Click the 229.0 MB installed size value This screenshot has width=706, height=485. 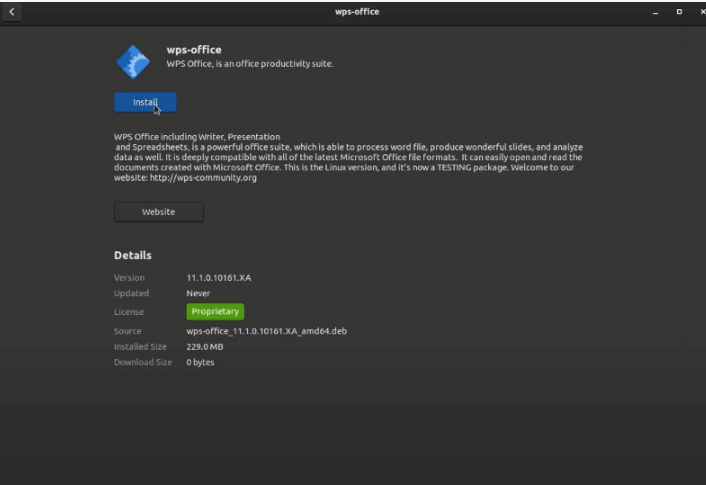[207, 346]
